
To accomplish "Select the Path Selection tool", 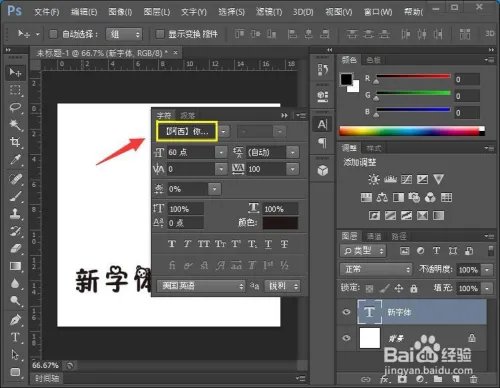I will pyautogui.click(x=15, y=355).
